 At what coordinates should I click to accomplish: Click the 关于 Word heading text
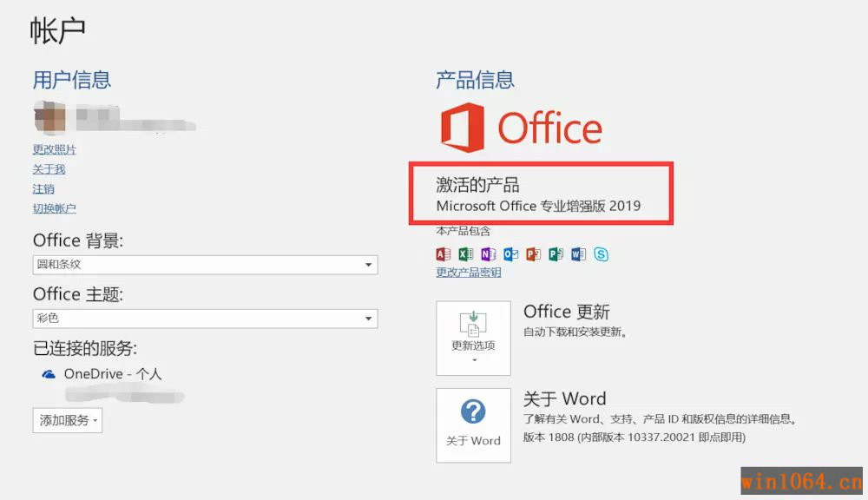pyautogui.click(x=565, y=398)
